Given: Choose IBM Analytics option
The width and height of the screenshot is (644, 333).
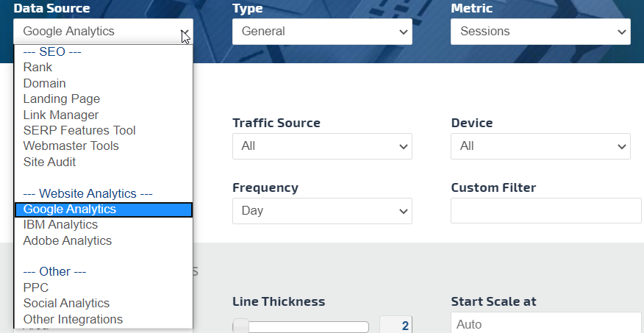Looking at the screenshot, I should click(x=60, y=225).
